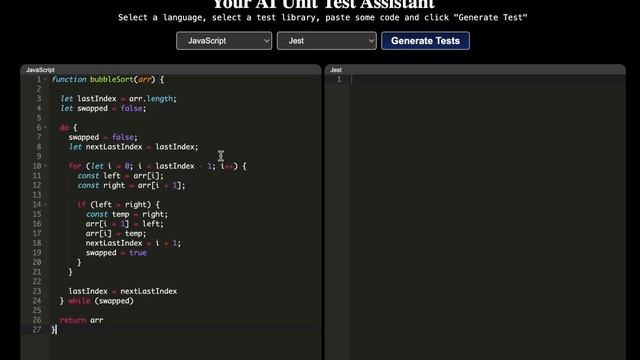
Task: Click line number 27 in the gutter
Action: (x=37, y=330)
